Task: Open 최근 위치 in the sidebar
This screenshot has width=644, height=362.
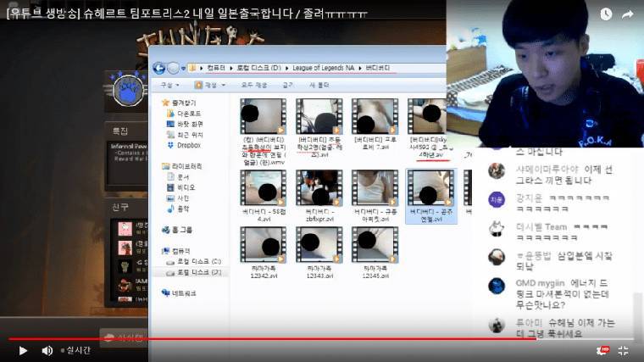Action: coord(190,135)
